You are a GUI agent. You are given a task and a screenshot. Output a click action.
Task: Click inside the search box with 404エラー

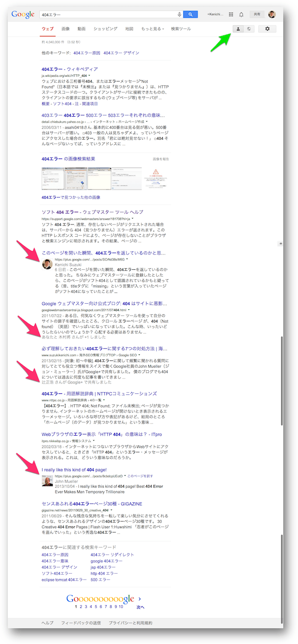click(x=108, y=14)
